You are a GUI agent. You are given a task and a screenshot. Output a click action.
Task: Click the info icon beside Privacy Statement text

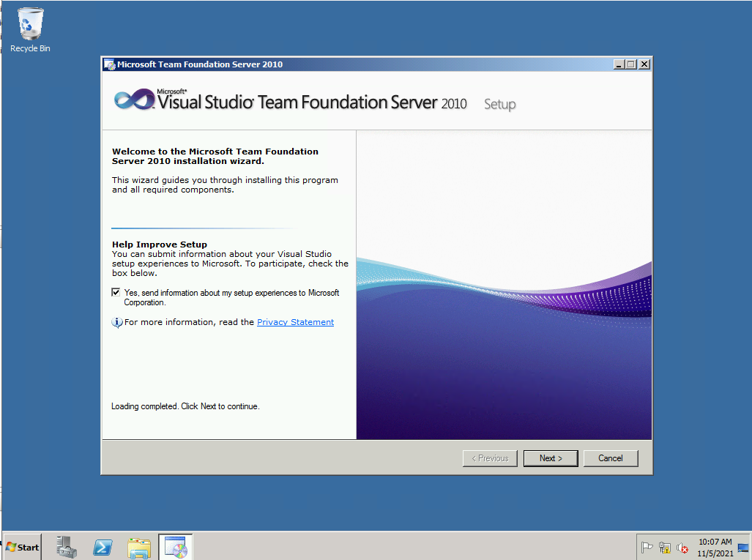[x=117, y=323]
